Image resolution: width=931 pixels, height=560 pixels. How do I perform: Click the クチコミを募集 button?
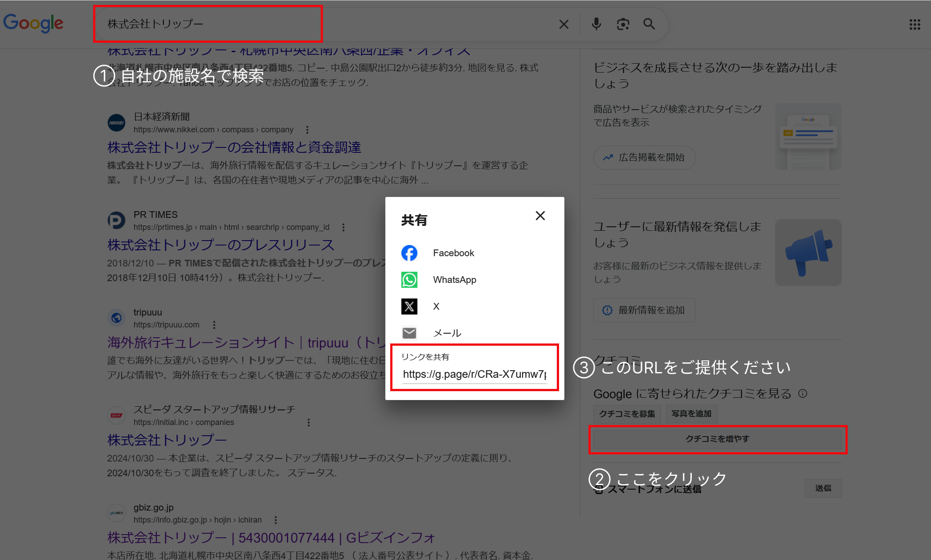point(627,414)
